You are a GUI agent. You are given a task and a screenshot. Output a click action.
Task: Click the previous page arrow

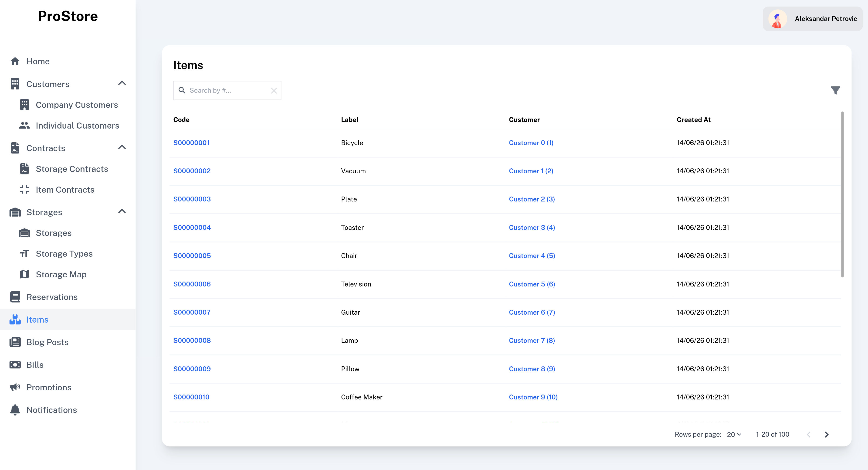coord(809,435)
